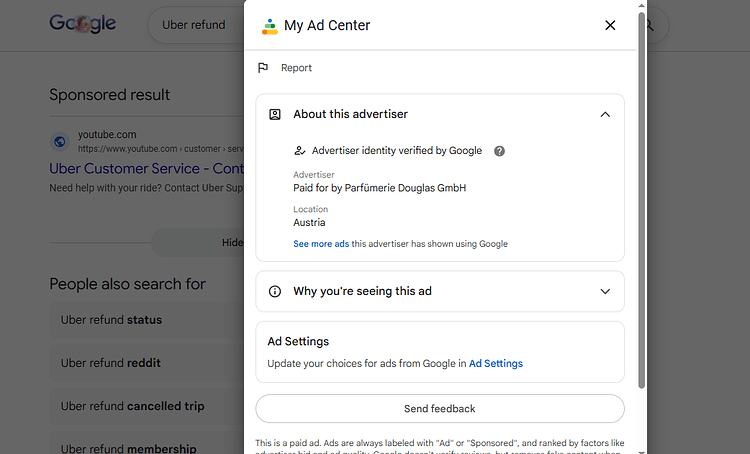
Task: Open the See more ads link
Action: pos(321,244)
